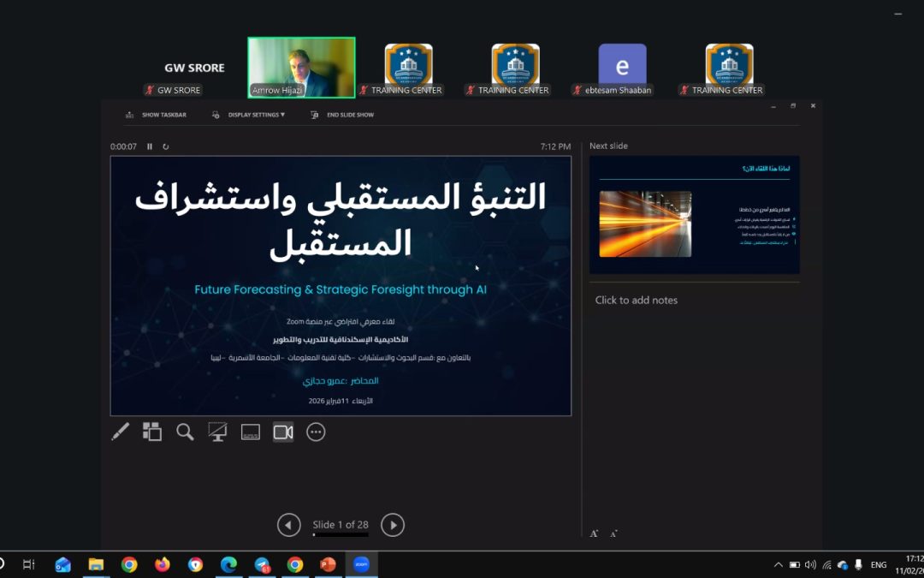Expand hidden icons in the system tray
Image resolution: width=924 pixels, height=578 pixels.
click(x=778, y=564)
